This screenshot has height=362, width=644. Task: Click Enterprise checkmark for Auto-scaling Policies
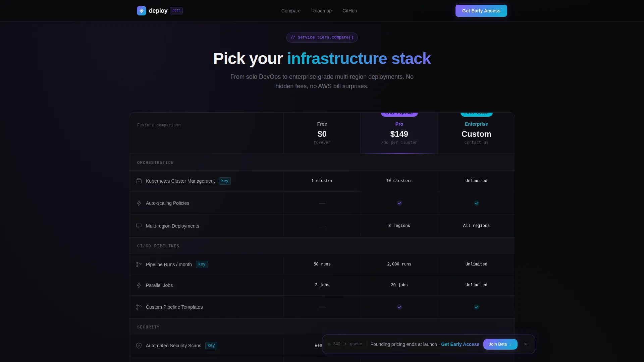coord(476,203)
